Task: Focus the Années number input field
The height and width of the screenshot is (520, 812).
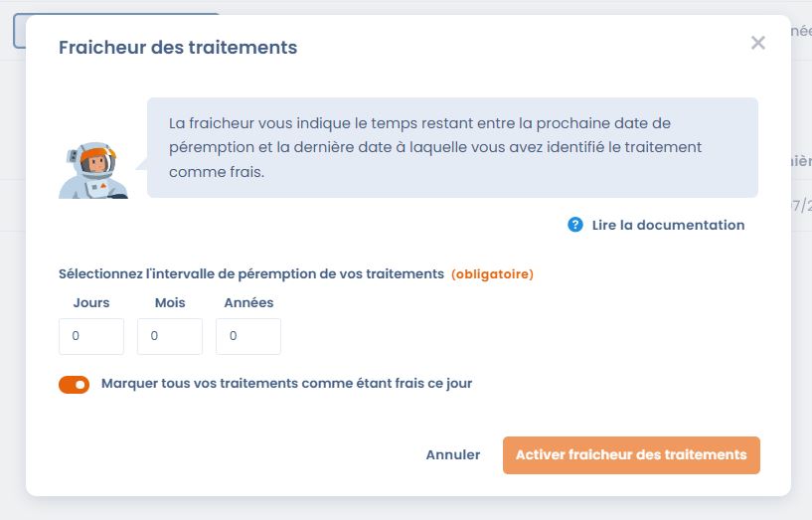Action: [x=248, y=337]
